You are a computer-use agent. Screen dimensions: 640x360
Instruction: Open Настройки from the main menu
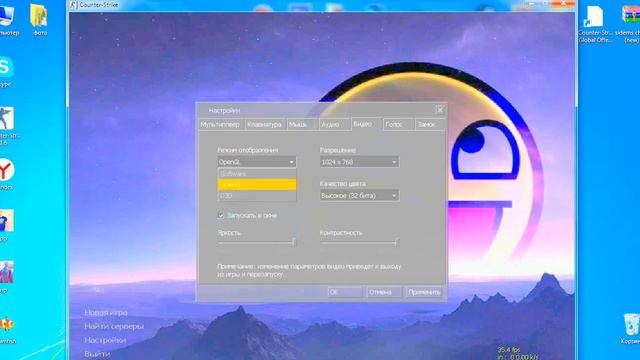click(105, 340)
